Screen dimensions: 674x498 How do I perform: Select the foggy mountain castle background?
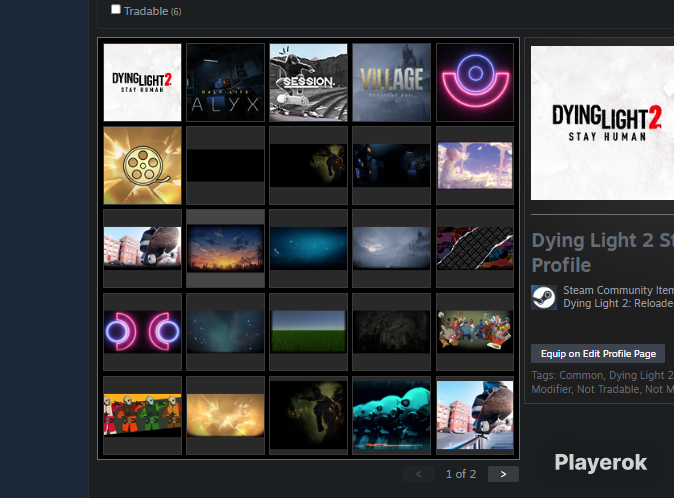pyautogui.click(x=391, y=248)
